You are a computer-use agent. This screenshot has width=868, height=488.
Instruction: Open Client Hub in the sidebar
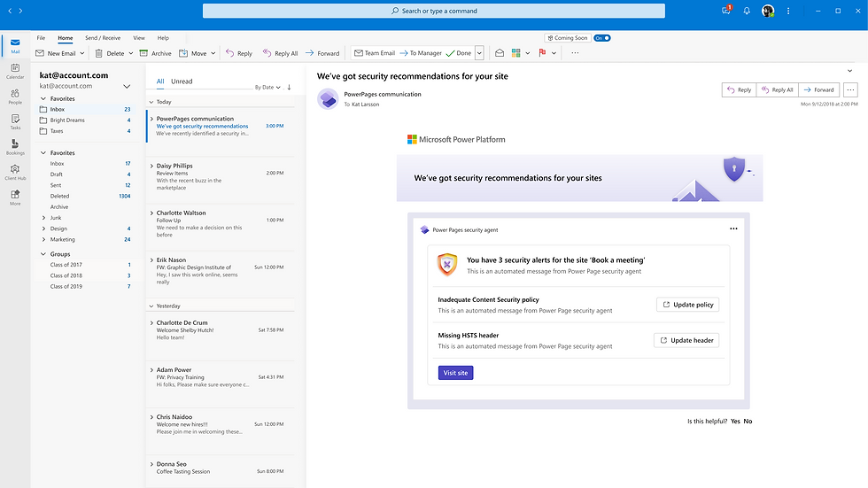coord(15,171)
